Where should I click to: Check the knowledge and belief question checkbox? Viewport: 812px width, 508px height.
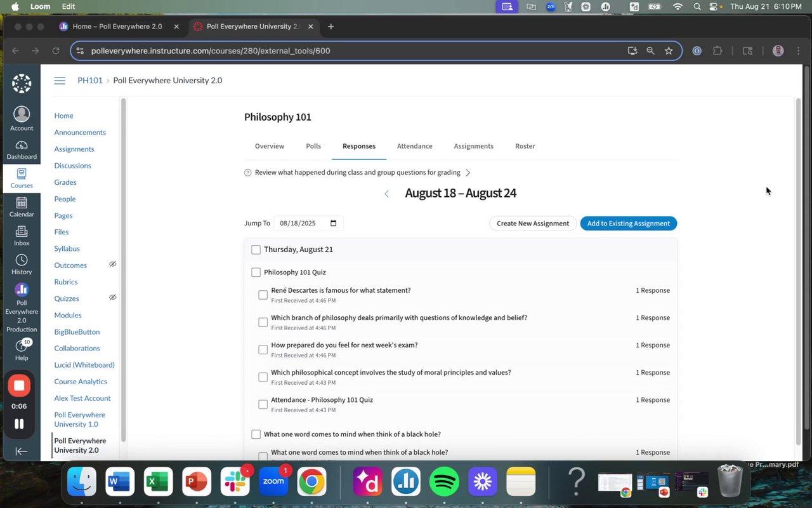(263, 322)
